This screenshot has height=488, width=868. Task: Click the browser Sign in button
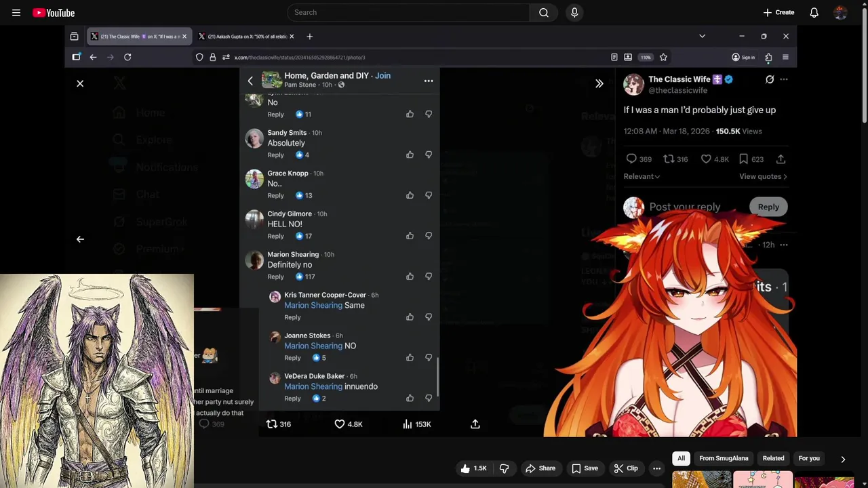coord(743,58)
